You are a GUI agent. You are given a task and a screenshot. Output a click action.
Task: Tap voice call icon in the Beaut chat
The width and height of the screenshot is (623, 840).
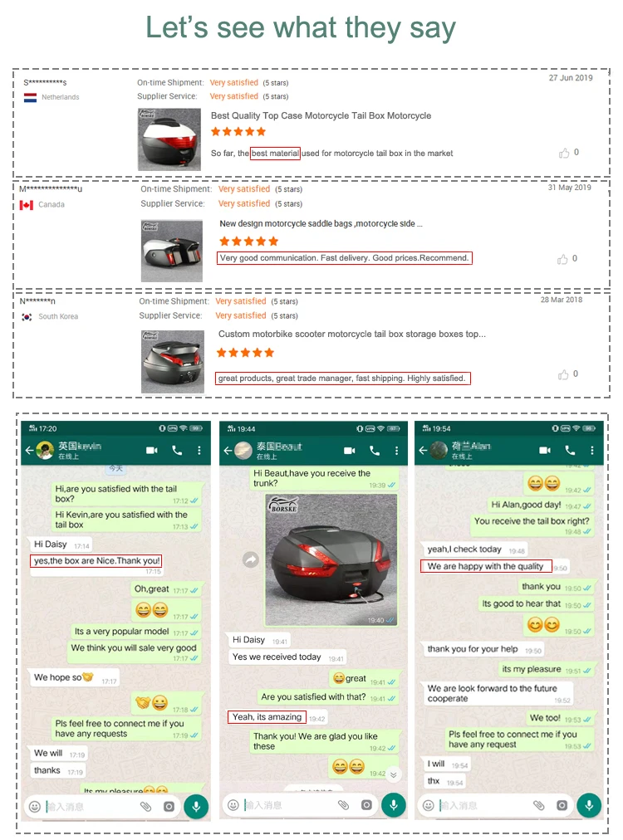(x=375, y=451)
